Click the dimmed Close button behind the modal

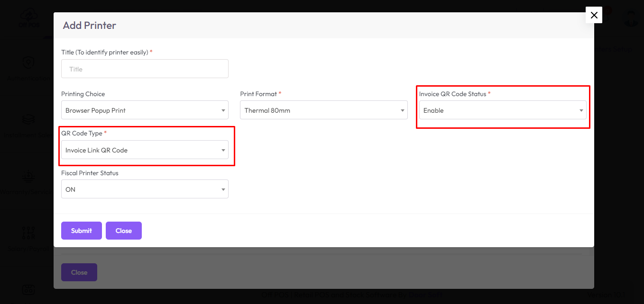[x=79, y=272]
